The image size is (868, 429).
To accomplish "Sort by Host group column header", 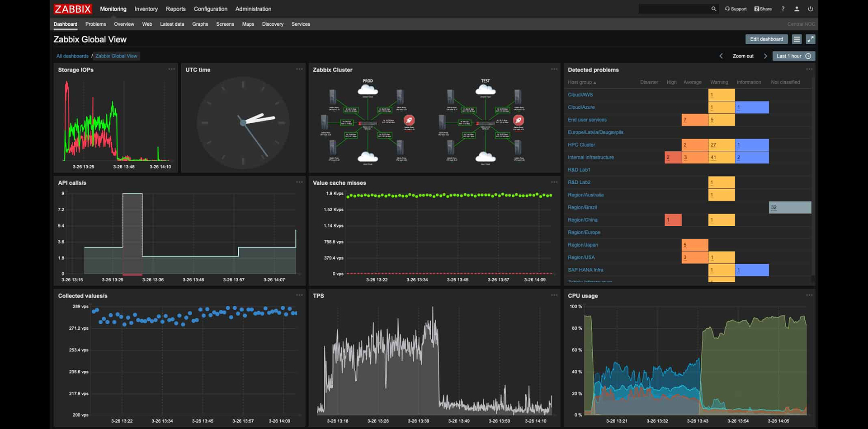I will click(581, 82).
